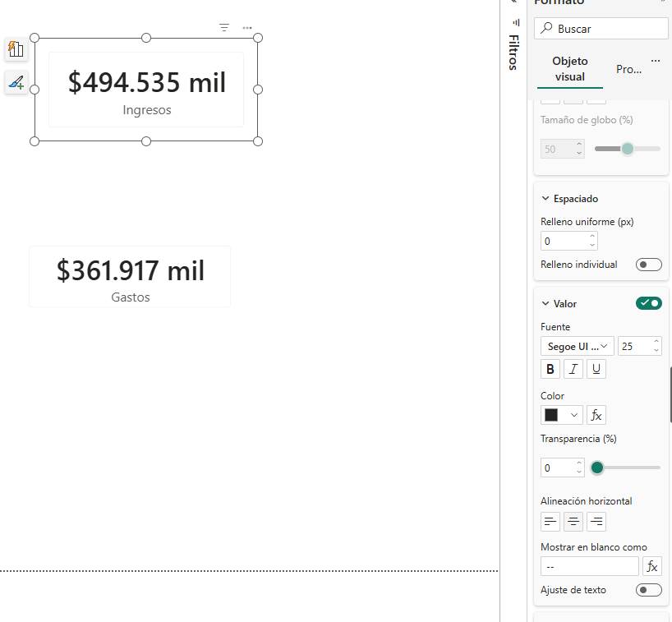The image size is (672, 622).
Task: Select the Gastos card visual
Action: coord(130,277)
